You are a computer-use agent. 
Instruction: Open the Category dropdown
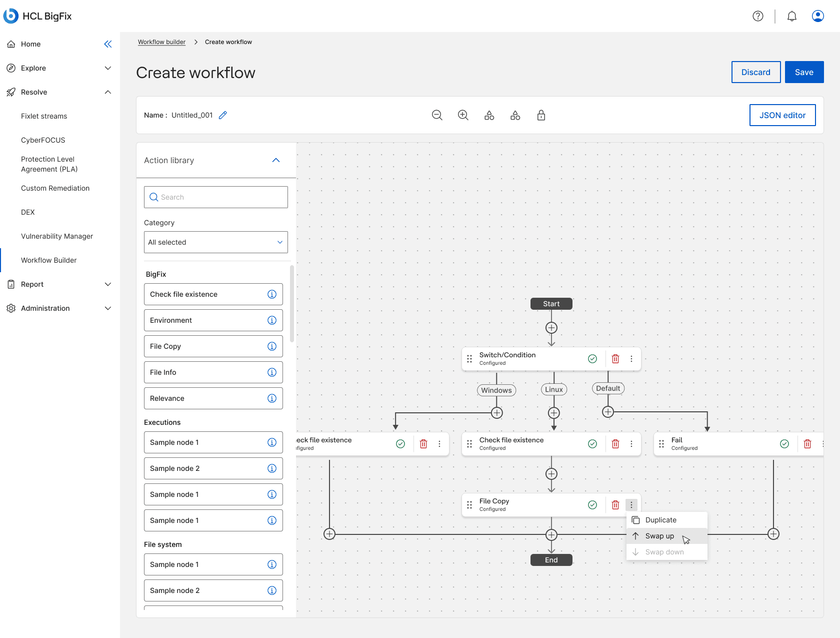[x=216, y=242]
